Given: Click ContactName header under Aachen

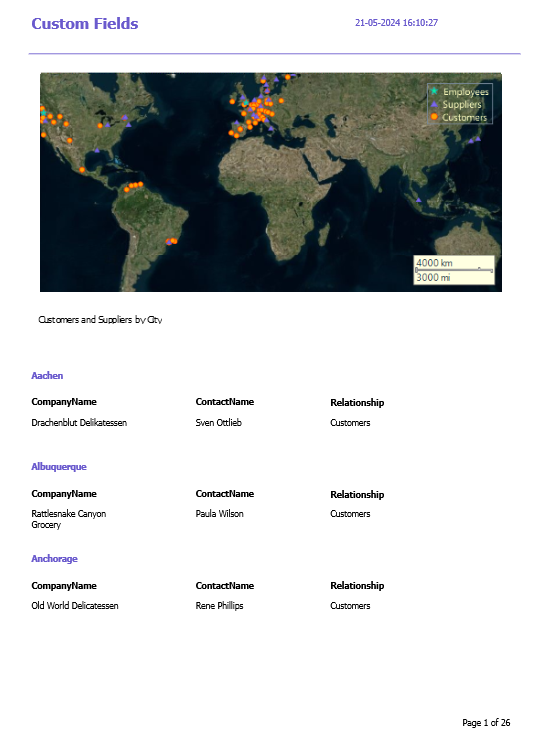Looking at the screenshot, I should [x=225, y=402].
